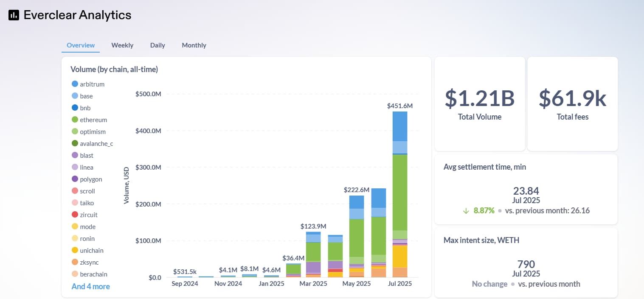
Task: Click the 23.84 average settlement time value
Action: pos(526,191)
